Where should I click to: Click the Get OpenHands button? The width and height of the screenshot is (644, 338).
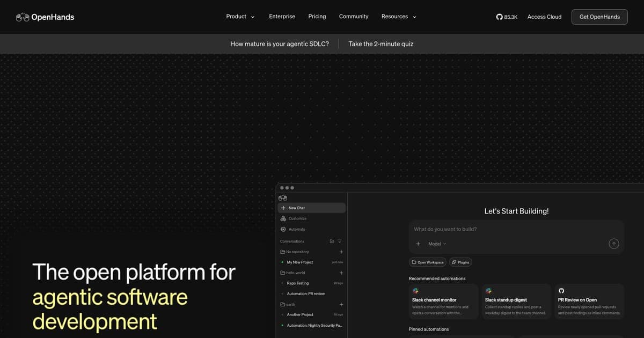coord(599,17)
